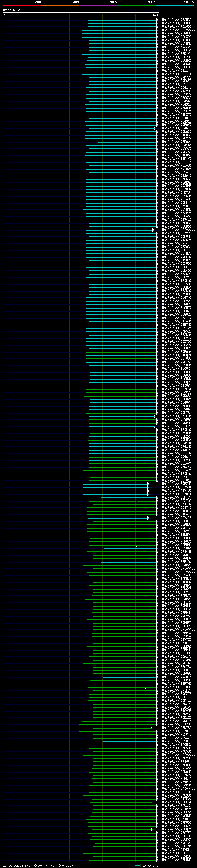This screenshot has height=868, width=197.
Task: Click UniRef100_B3FIC4 label
Action: pyautogui.click(x=176, y=497)
